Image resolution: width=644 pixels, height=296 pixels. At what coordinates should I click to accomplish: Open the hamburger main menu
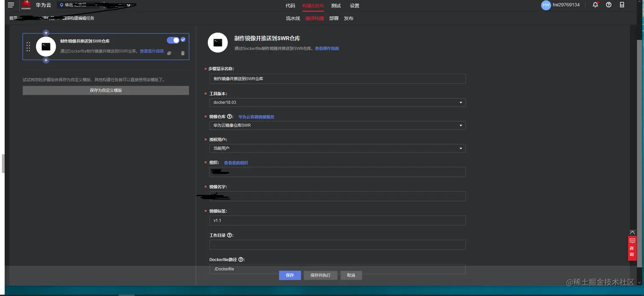(x=11, y=5)
